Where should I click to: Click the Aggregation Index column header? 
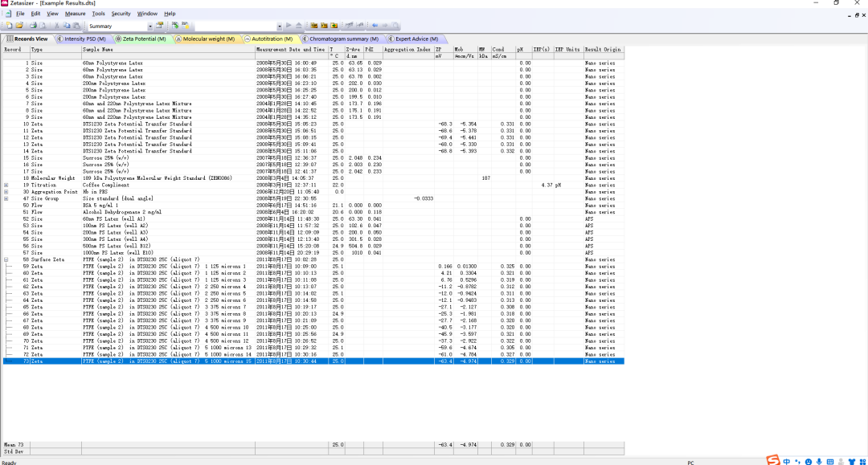(408, 49)
